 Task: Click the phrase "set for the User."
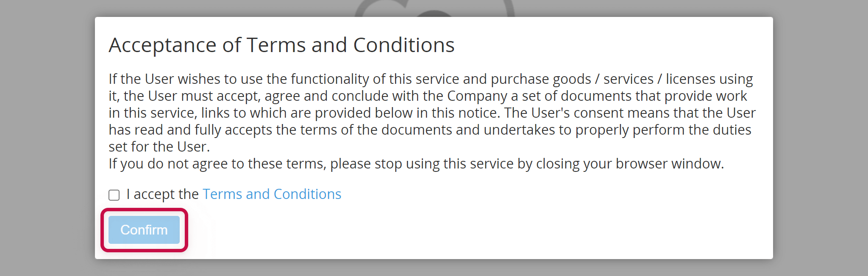pyautogui.click(x=159, y=147)
